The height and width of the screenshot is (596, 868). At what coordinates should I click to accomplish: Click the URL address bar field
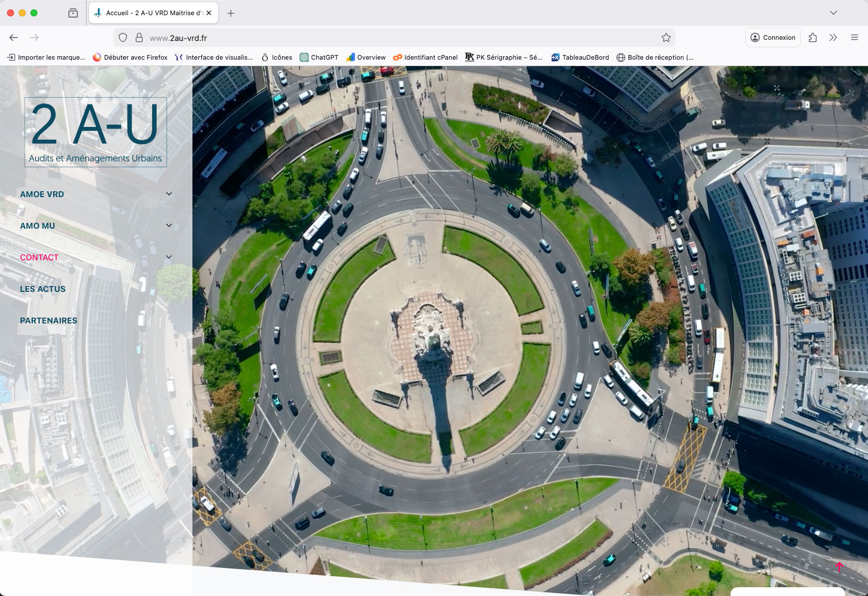coord(398,37)
